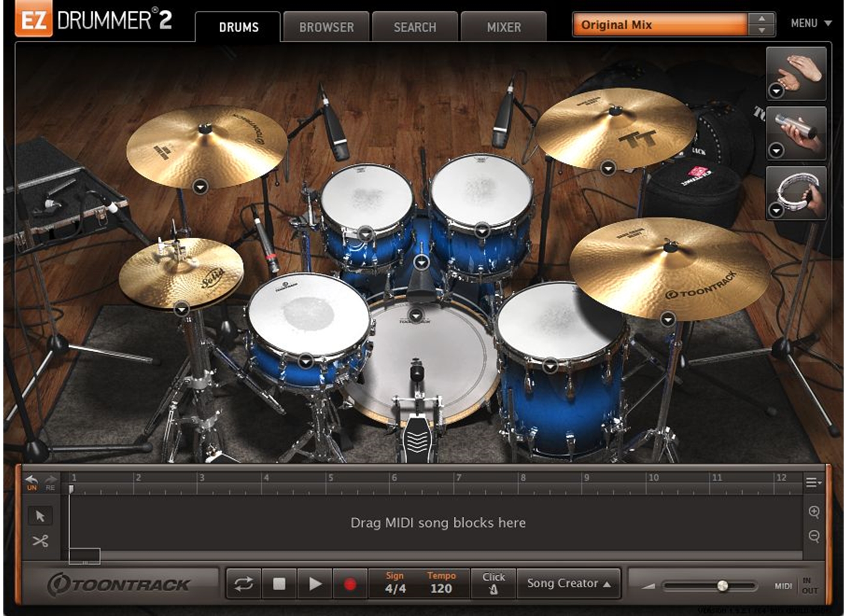This screenshot has width=847, height=616.
Task: Expand the tambourine instrument dropdown arrow
Action: pyautogui.click(x=776, y=210)
